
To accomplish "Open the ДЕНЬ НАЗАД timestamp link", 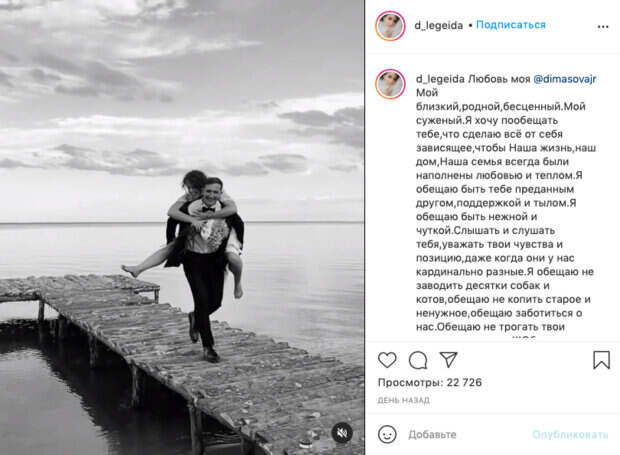I will click(x=403, y=400).
